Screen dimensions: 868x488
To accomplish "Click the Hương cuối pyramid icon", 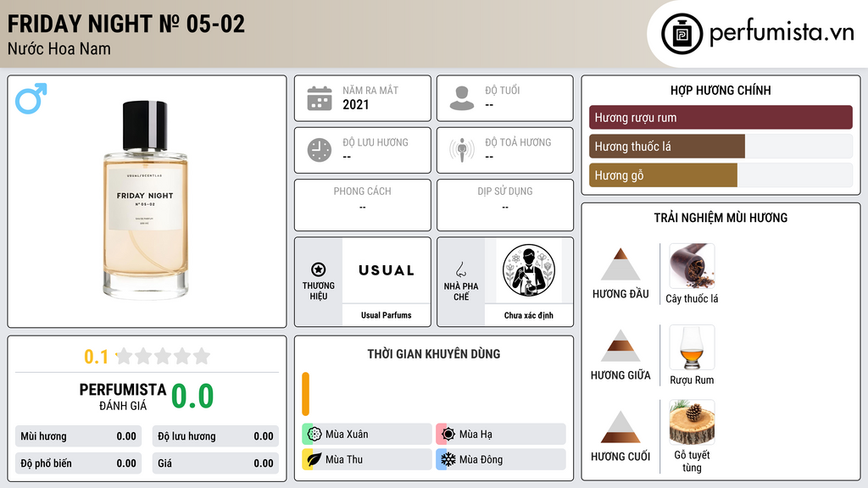I will [x=620, y=427].
